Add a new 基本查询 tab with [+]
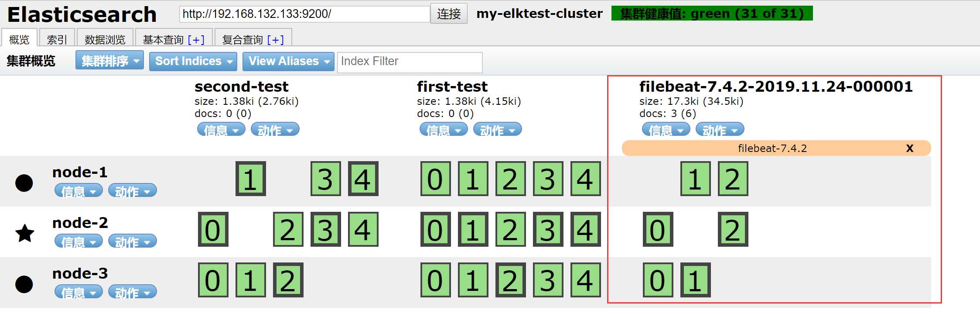Viewport: 980px width, 314px height. [x=196, y=39]
